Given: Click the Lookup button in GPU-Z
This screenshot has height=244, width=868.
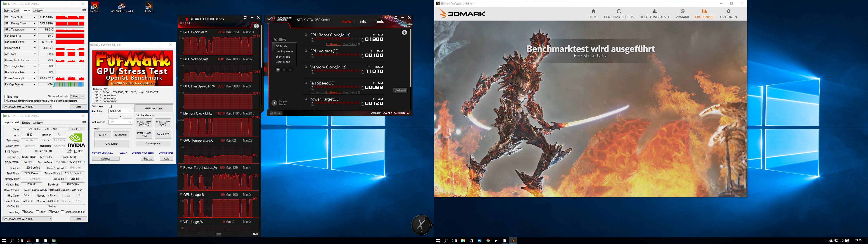Looking at the screenshot, I should pyautogui.click(x=76, y=129).
